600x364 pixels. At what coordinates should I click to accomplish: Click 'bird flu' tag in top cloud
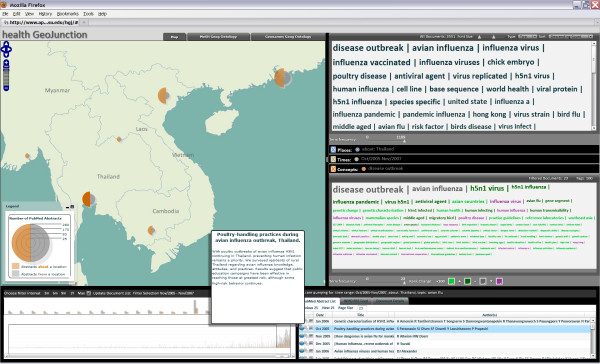coord(569,114)
